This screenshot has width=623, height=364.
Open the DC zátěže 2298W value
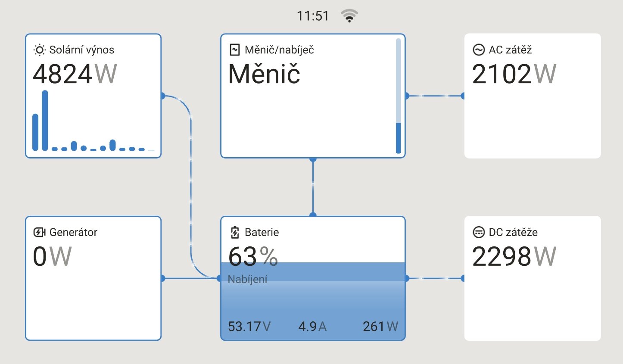(514, 257)
